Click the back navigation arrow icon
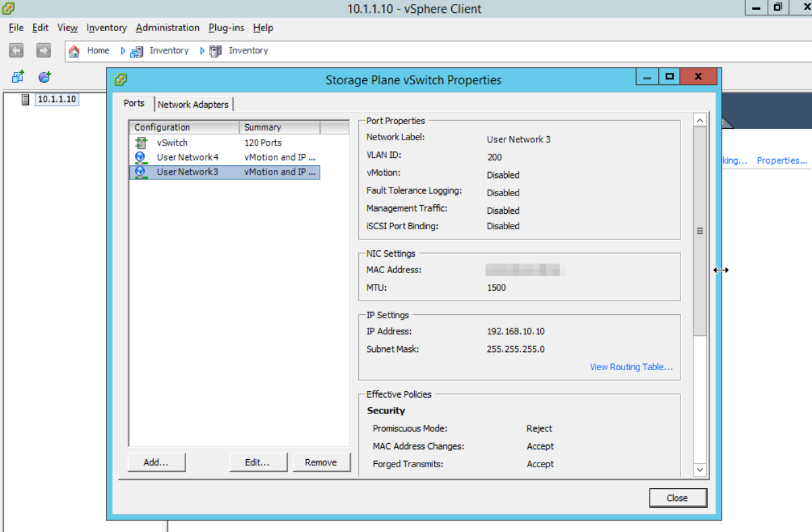Viewport: 812px width, 532px height. (x=15, y=50)
